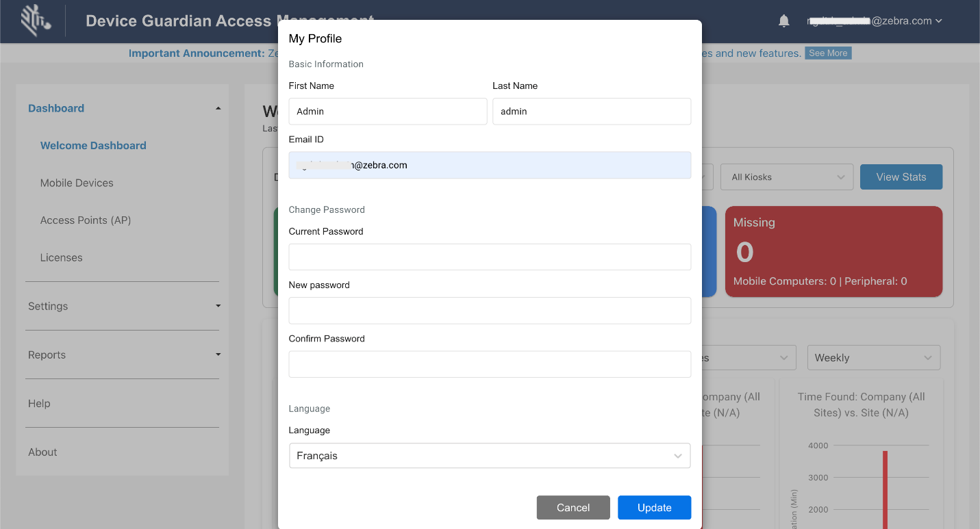This screenshot has width=980, height=529.
Task: Click the Update button
Action: [654, 508]
